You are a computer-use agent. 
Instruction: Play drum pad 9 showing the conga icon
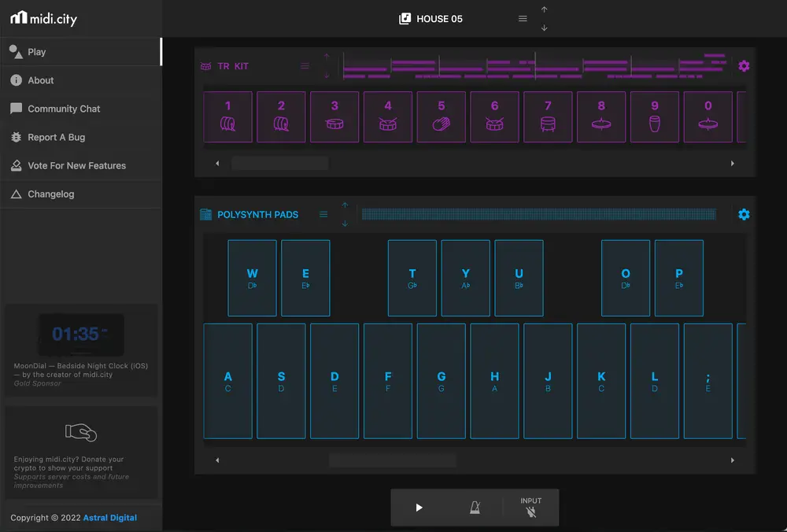click(654, 116)
